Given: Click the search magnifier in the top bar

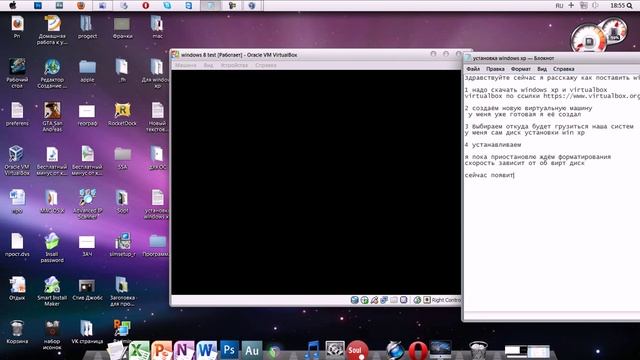Looking at the screenshot, I should [630, 6].
